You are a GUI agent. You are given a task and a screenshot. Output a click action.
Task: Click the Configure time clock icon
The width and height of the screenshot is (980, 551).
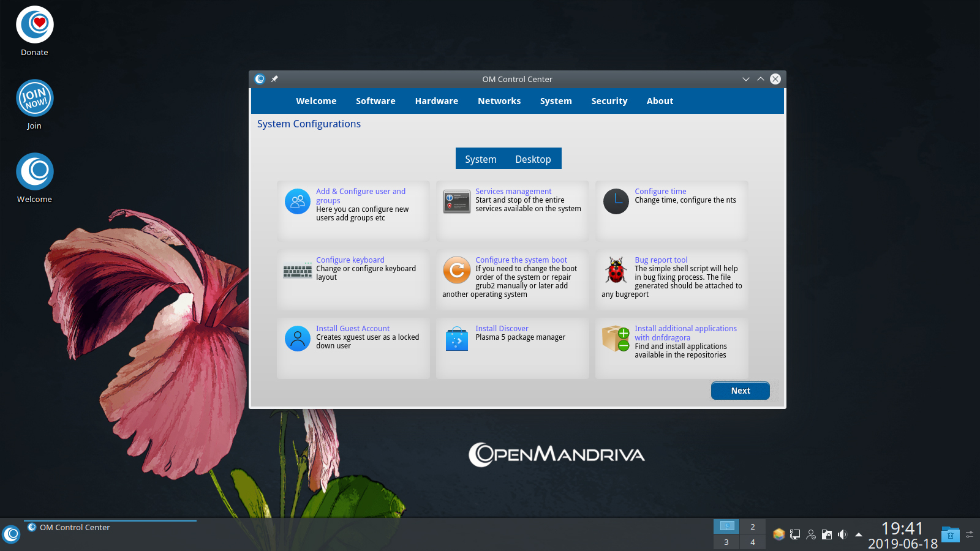click(616, 201)
